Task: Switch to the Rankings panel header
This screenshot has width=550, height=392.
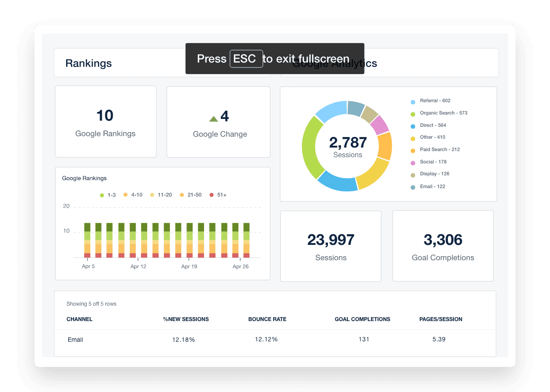Action: (89, 63)
